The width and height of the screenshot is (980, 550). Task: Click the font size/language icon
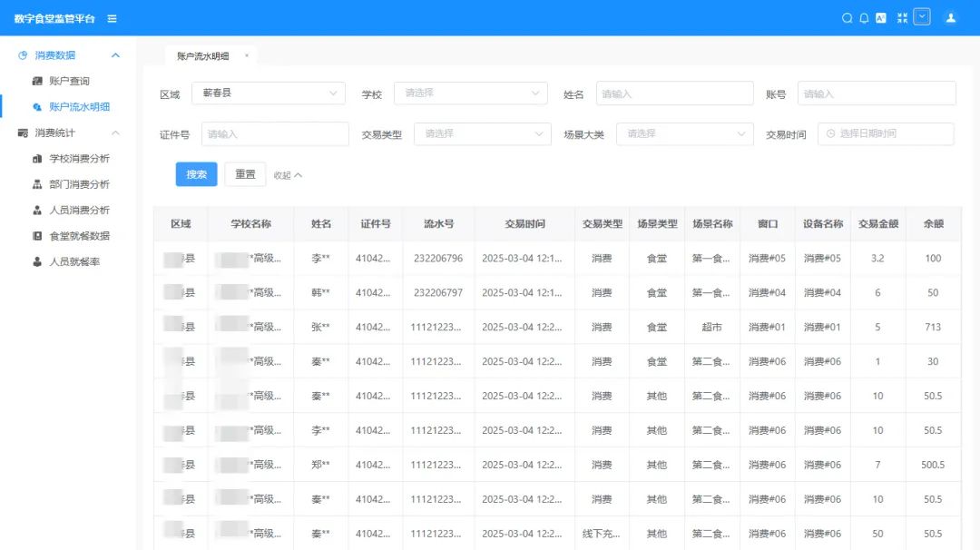click(x=880, y=18)
